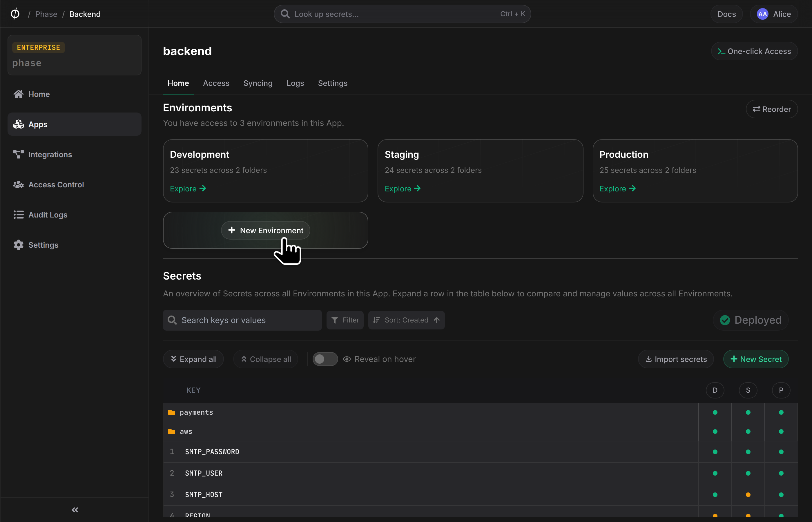Open Integrations in the sidebar
The image size is (812, 522).
coord(74,154)
